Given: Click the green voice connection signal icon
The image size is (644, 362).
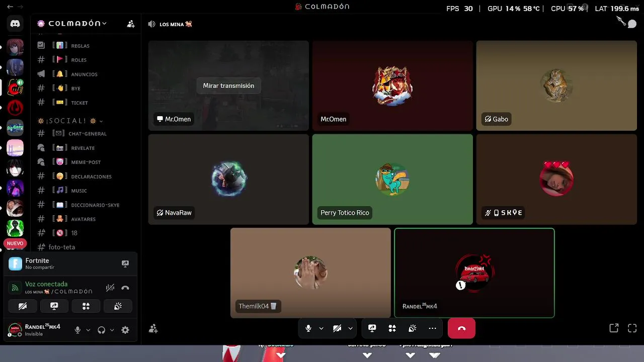Looking at the screenshot, I should pyautogui.click(x=15, y=288).
